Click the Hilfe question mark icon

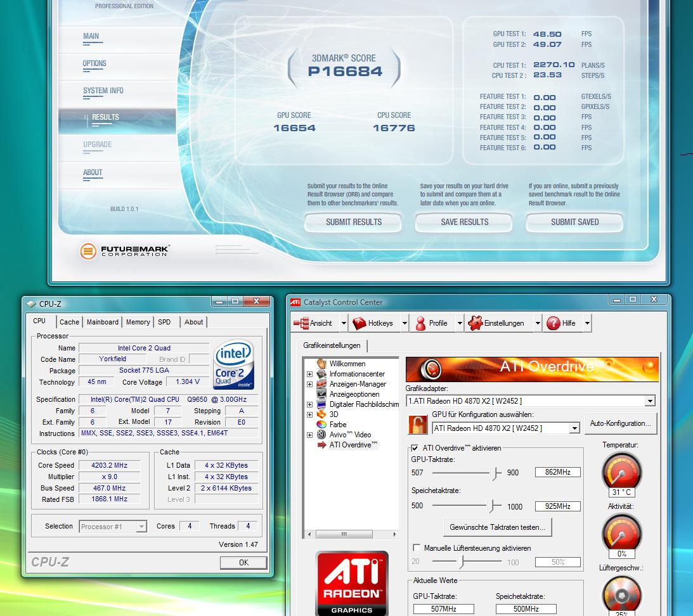tap(554, 323)
